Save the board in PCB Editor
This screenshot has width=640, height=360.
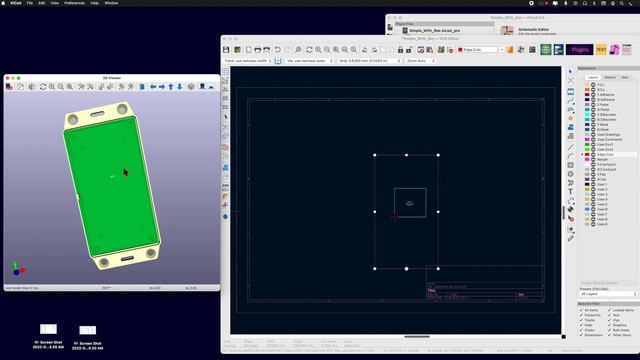pyautogui.click(x=226, y=50)
